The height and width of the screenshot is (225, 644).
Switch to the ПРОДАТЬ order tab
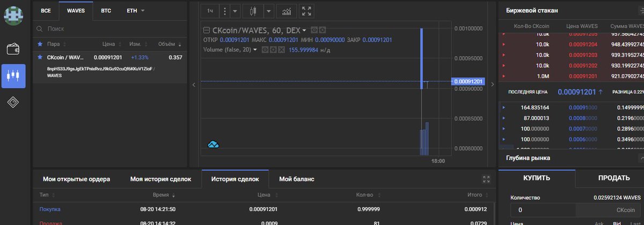(614, 178)
